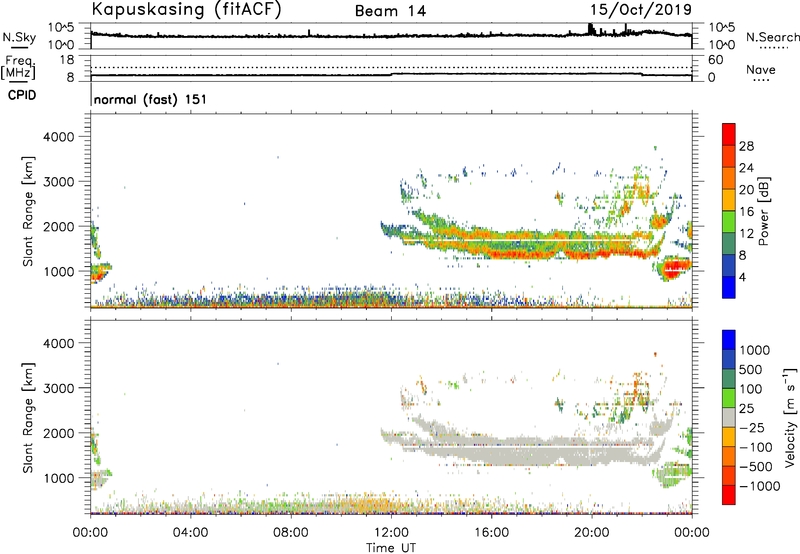Select the Beam 14 label
The height and width of the screenshot is (554, 800).
390,11
